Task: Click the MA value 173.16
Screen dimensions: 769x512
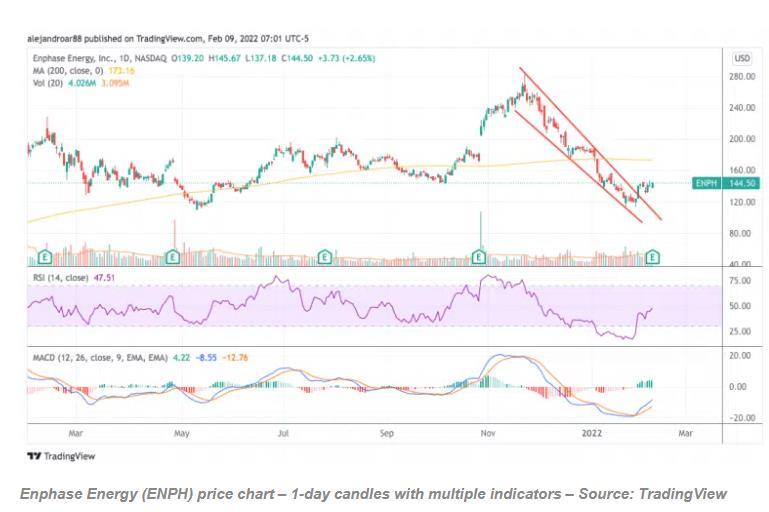Action: pos(121,71)
